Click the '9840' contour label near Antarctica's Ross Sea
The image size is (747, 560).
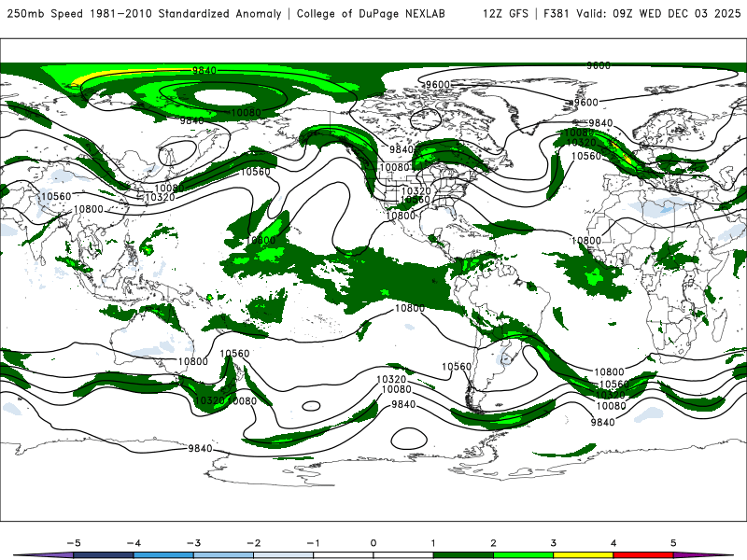200,448
